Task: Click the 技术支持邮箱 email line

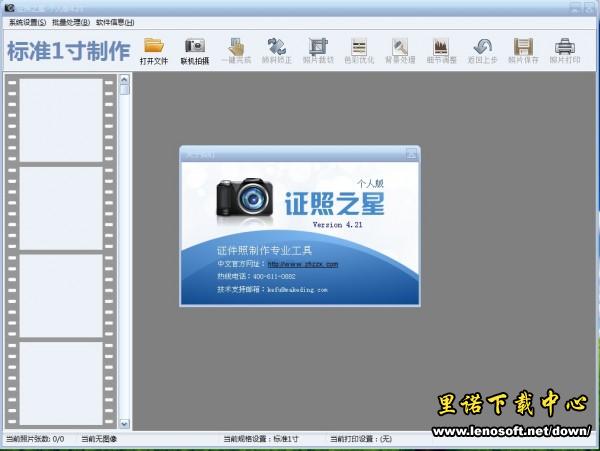Action: pos(272,290)
